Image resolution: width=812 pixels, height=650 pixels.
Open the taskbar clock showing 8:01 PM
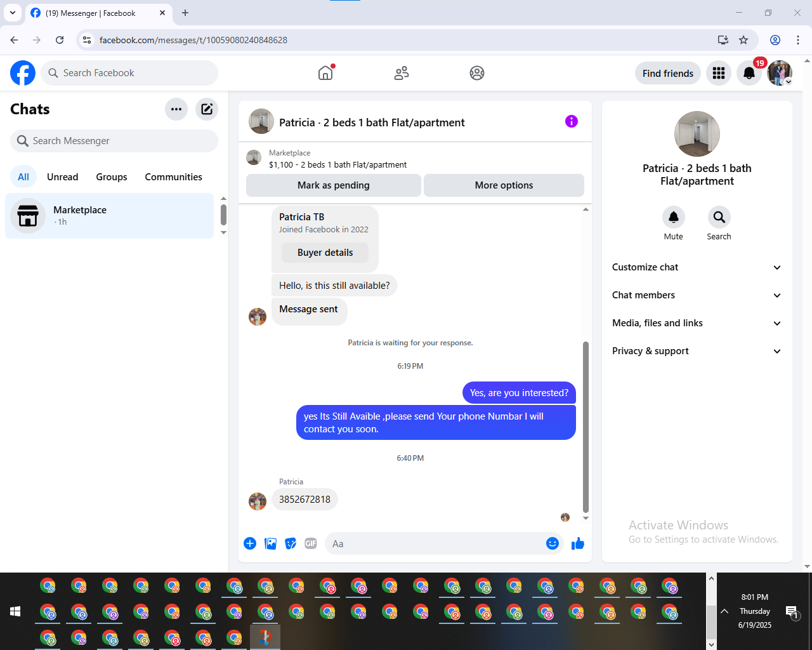[755, 611]
